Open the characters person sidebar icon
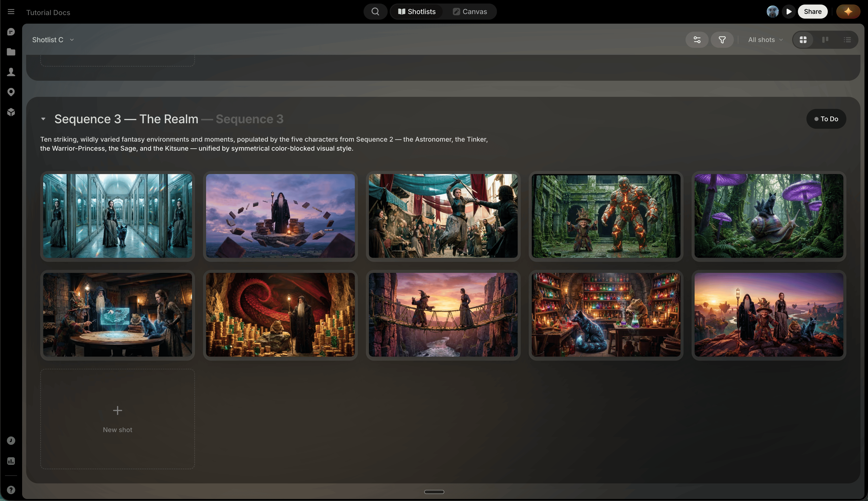Image resolution: width=868 pixels, height=501 pixels. pos(11,72)
